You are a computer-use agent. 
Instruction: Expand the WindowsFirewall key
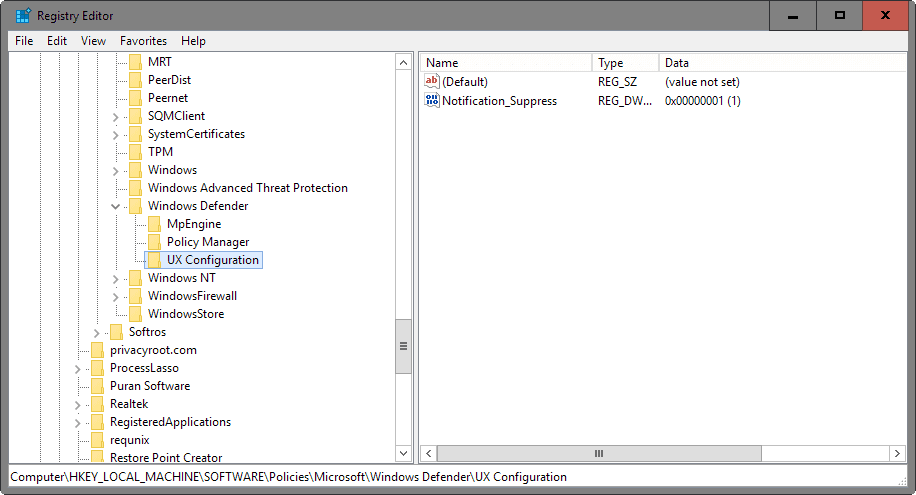116,297
